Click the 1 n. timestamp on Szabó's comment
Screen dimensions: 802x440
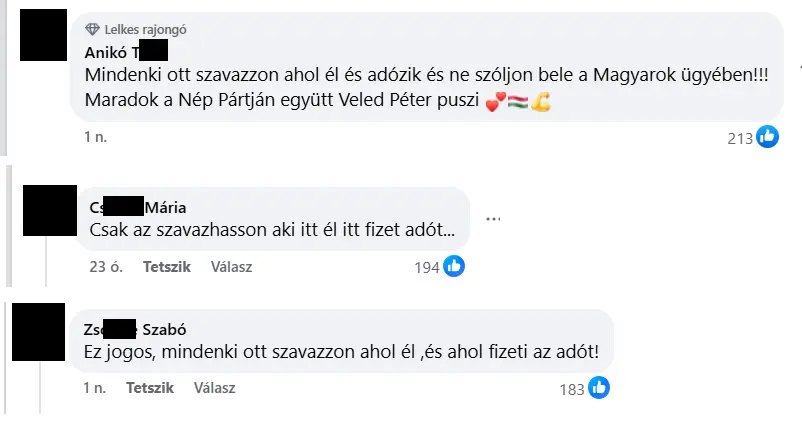(x=95, y=388)
